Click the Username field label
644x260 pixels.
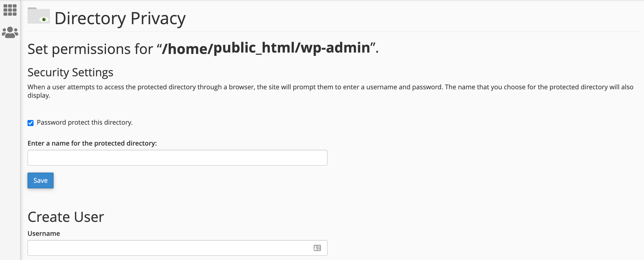click(44, 233)
